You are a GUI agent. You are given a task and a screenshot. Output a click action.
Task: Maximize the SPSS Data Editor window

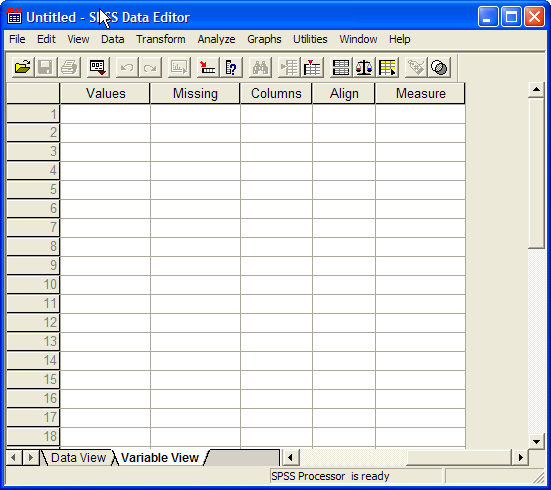(x=511, y=16)
